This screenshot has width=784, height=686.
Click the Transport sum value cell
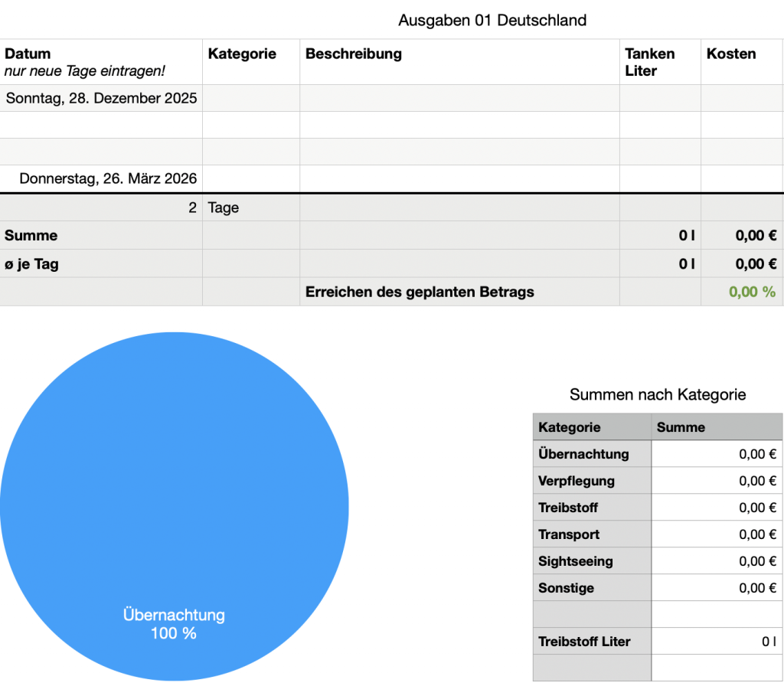tap(717, 534)
